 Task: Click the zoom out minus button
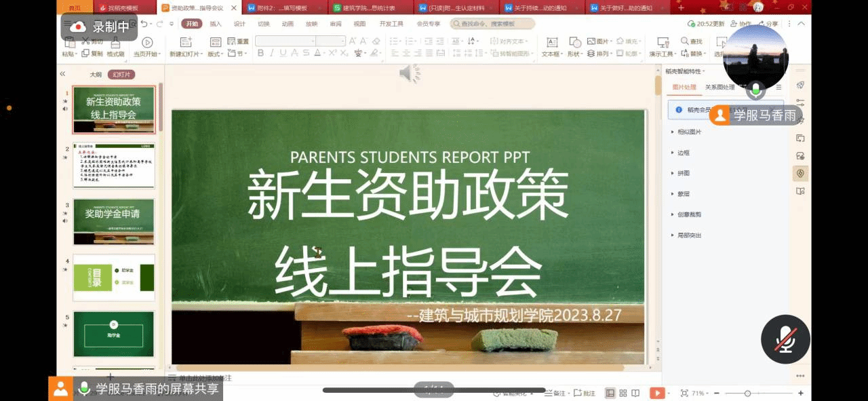717,394
